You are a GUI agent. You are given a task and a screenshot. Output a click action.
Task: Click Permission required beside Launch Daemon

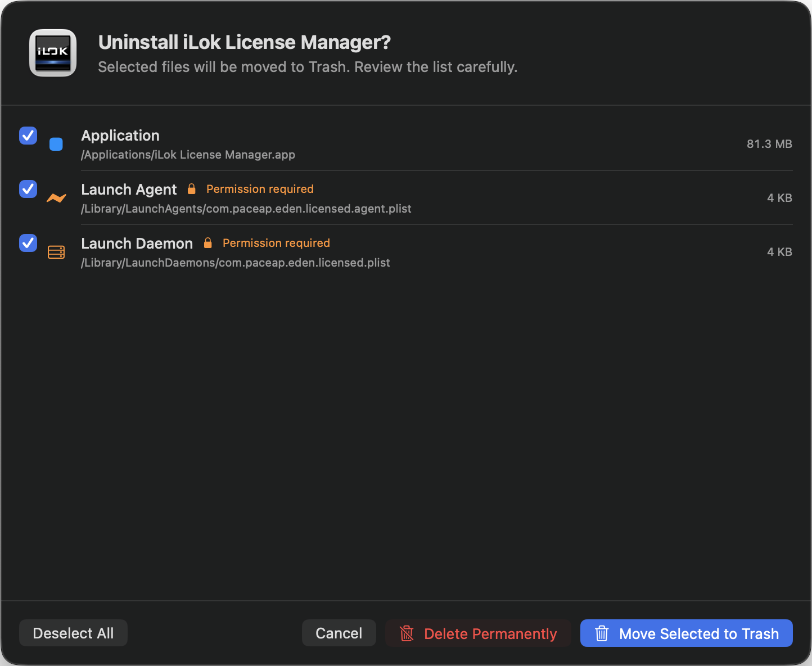[x=276, y=243]
